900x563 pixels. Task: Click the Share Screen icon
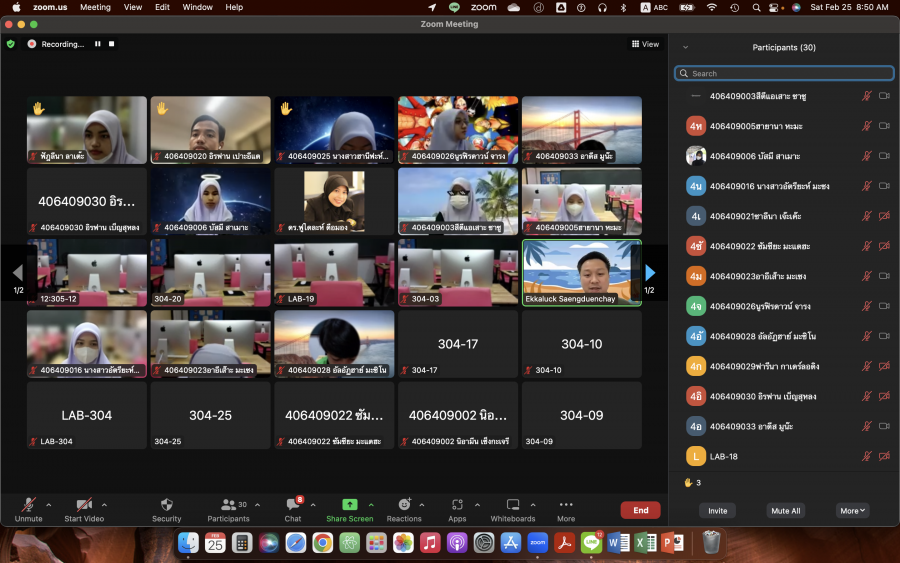tap(349, 505)
